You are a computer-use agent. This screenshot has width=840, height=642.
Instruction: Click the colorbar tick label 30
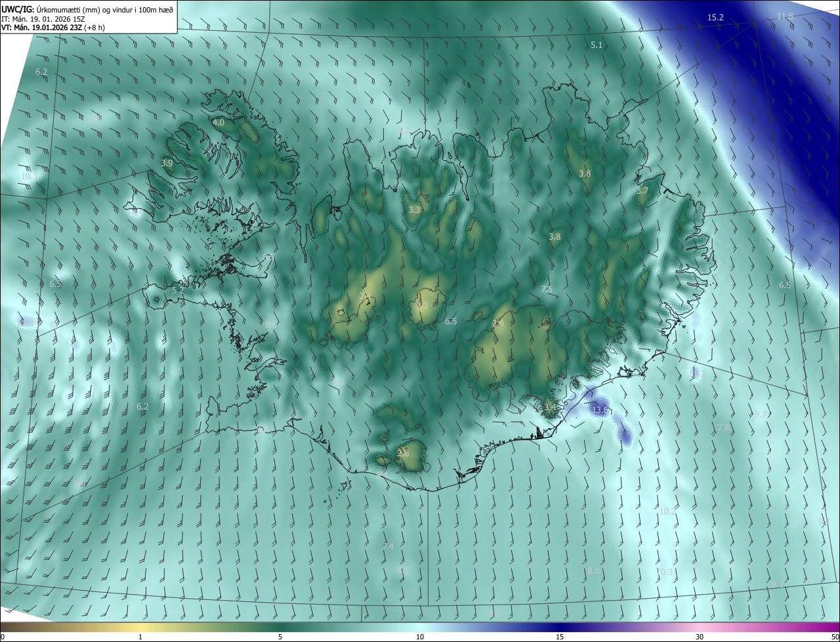pyautogui.click(x=700, y=637)
